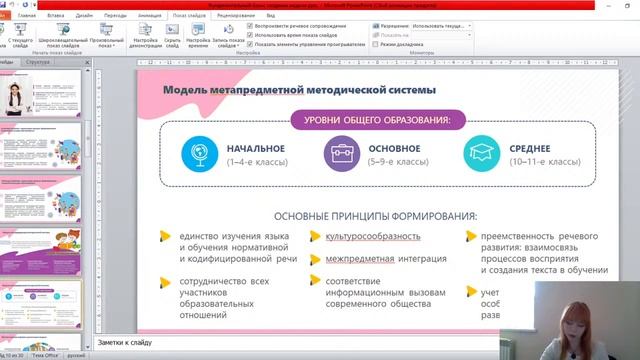The image size is (640, 360).
Task: Click the purple УРОВНИ ОБЩЕГО ОБРАЗОВАНИЯ banner
Action: [378, 120]
